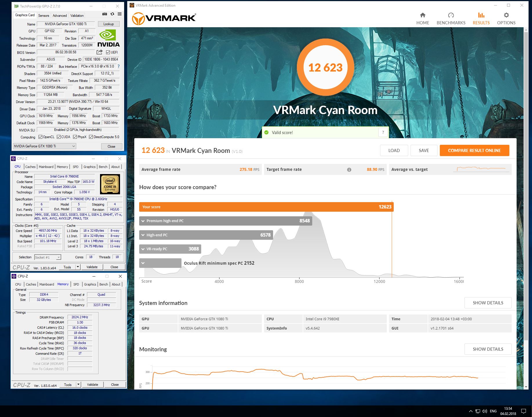Click the VRMark title bar app icon
This screenshot has height=417, width=532.
click(x=132, y=5)
